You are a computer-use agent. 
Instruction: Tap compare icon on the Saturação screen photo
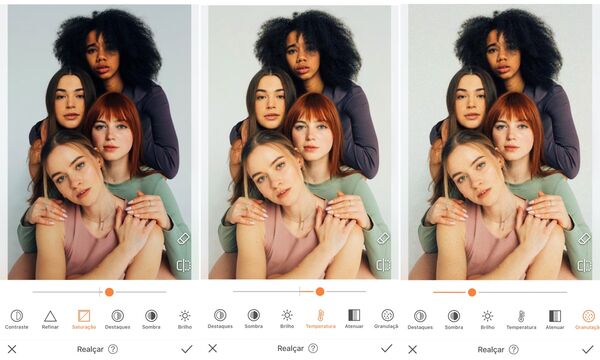184,265
